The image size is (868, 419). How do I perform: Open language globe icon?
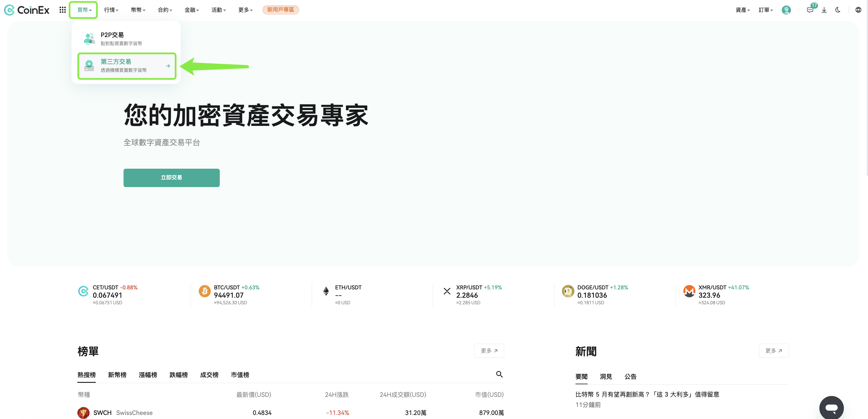858,10
